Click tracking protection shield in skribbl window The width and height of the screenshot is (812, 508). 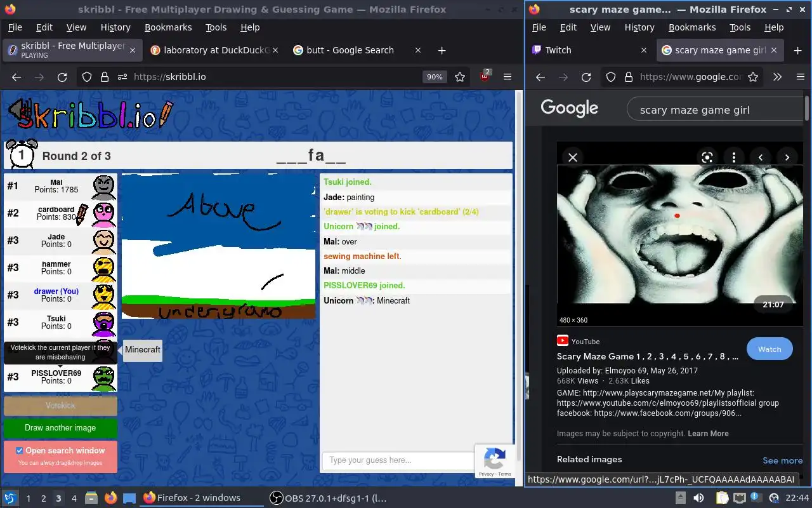[87, 77]
